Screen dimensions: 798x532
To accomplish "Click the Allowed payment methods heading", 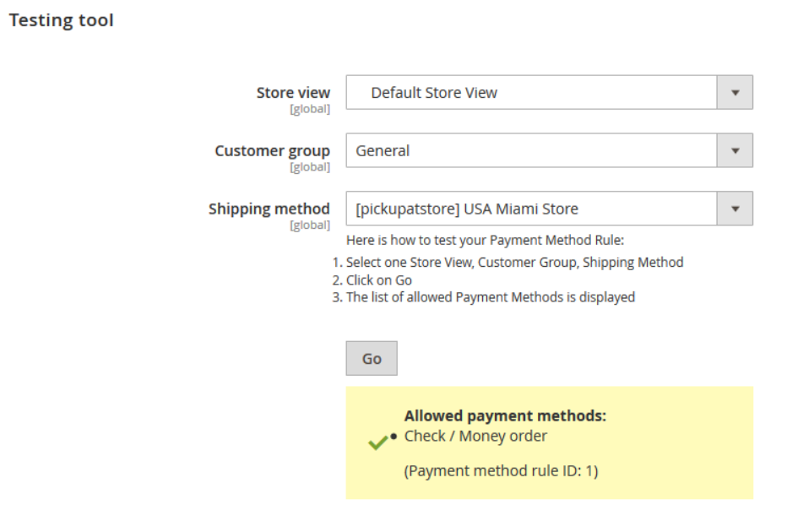I will click(x=505, y=415).
